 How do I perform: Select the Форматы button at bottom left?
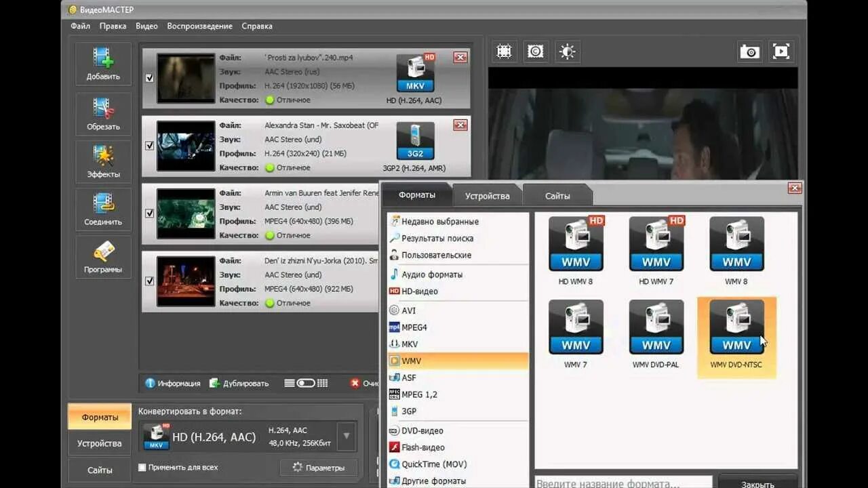100,417
